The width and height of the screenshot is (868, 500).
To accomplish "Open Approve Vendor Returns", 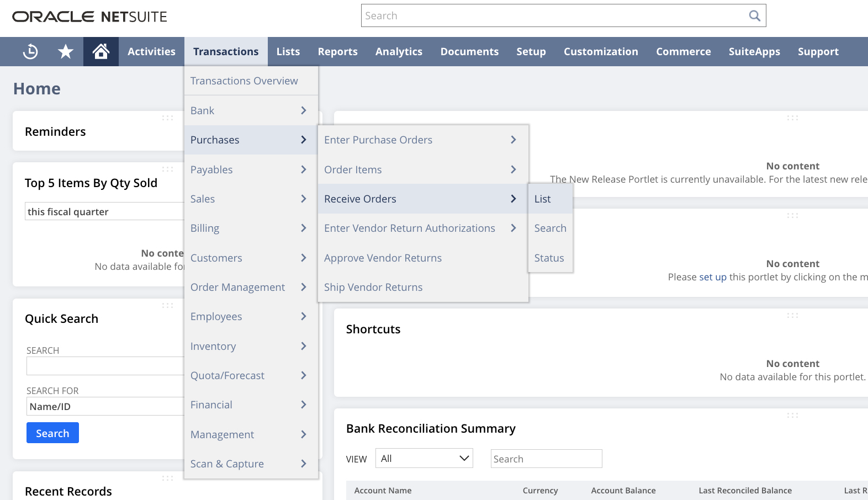I will [x=383, y=258].
